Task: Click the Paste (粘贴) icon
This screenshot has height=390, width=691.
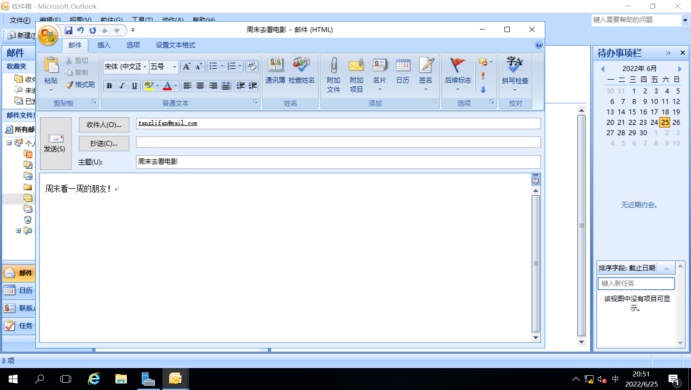Action: 51,65
